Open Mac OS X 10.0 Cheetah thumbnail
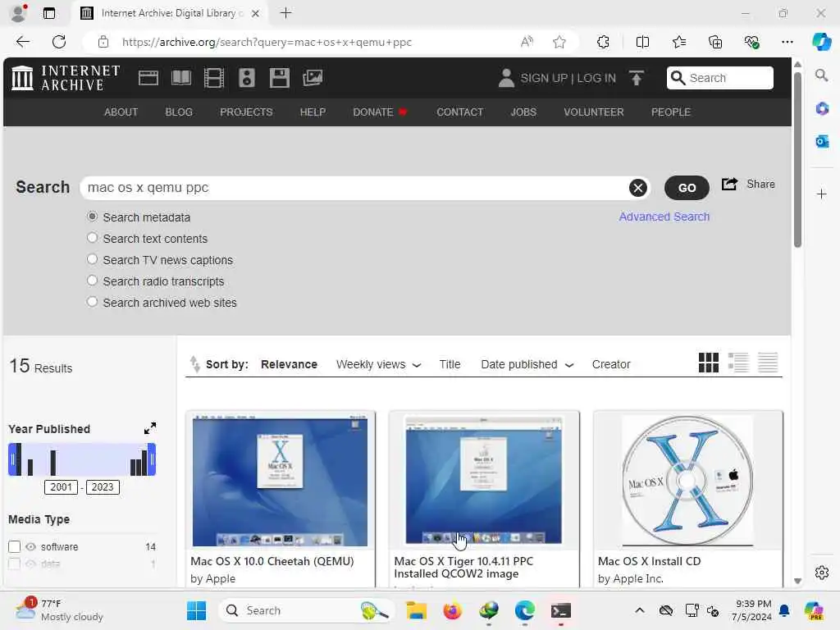Screen dimensions: 840x630 [x=281, y=481]
